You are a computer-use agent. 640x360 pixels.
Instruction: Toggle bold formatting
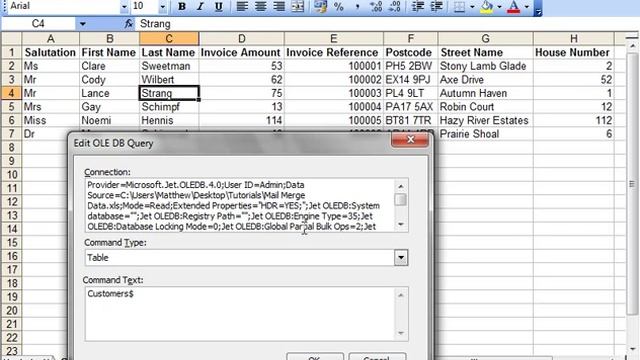coord(182,7)
